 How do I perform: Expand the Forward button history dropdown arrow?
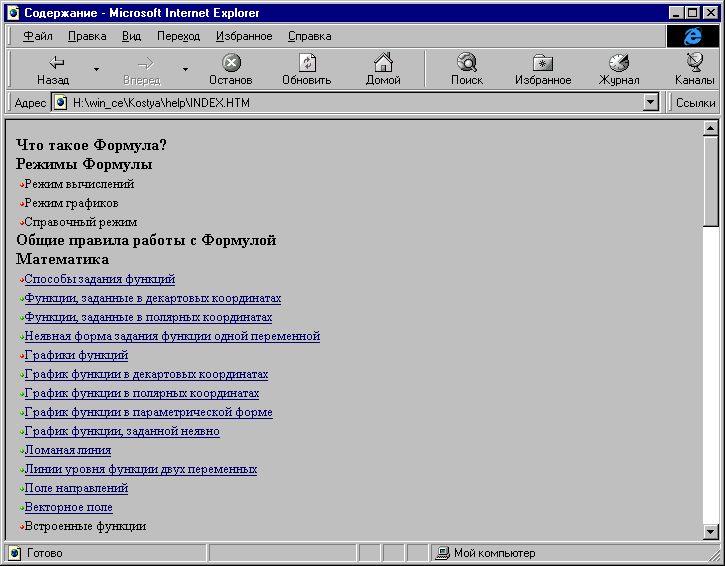click(185, 70)
